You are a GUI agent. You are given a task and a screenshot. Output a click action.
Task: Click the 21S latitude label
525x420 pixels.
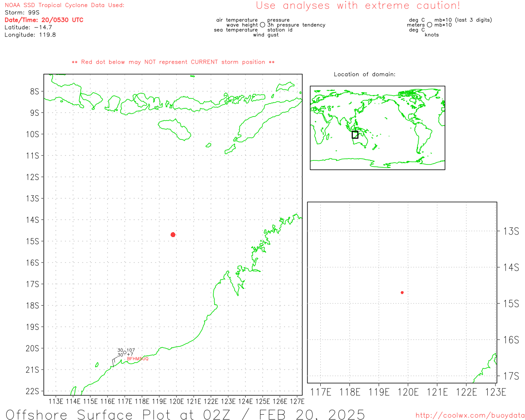coord(32,370)
